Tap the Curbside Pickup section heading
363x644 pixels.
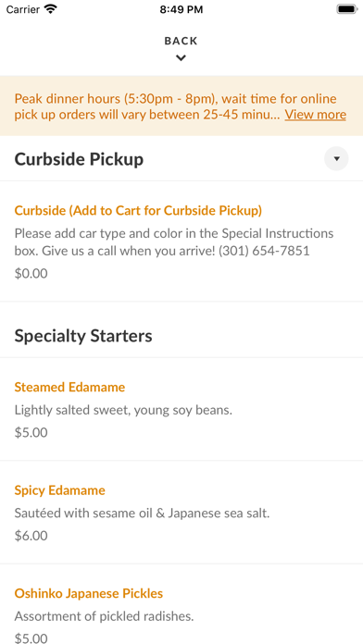pyautogui.click(x=79, y=159)
